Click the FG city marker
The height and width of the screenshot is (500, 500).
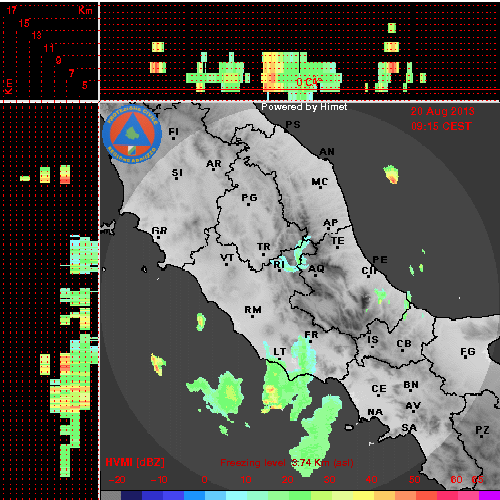pyautogui.click(x=466, y=358)
